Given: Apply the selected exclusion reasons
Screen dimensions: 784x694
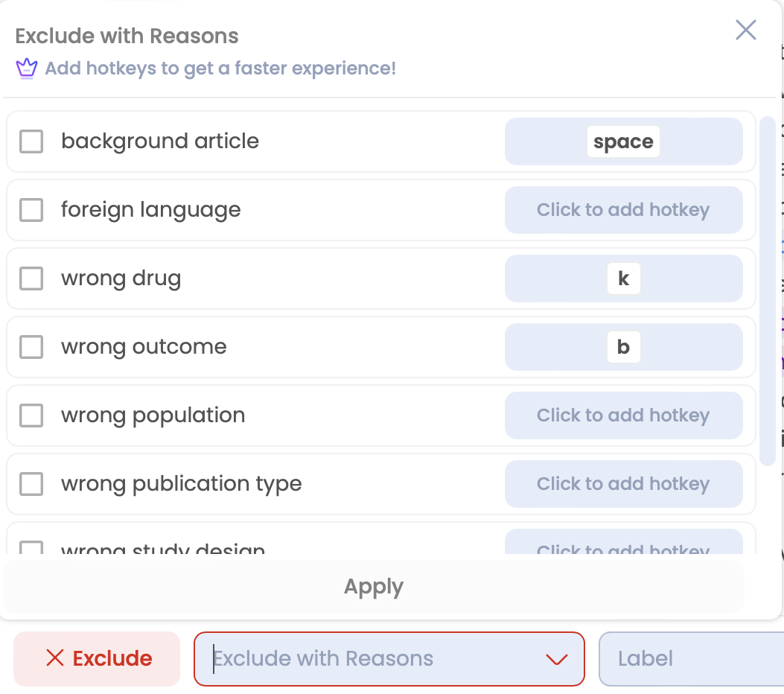Looking at the screenshot, I should point(374,587).
